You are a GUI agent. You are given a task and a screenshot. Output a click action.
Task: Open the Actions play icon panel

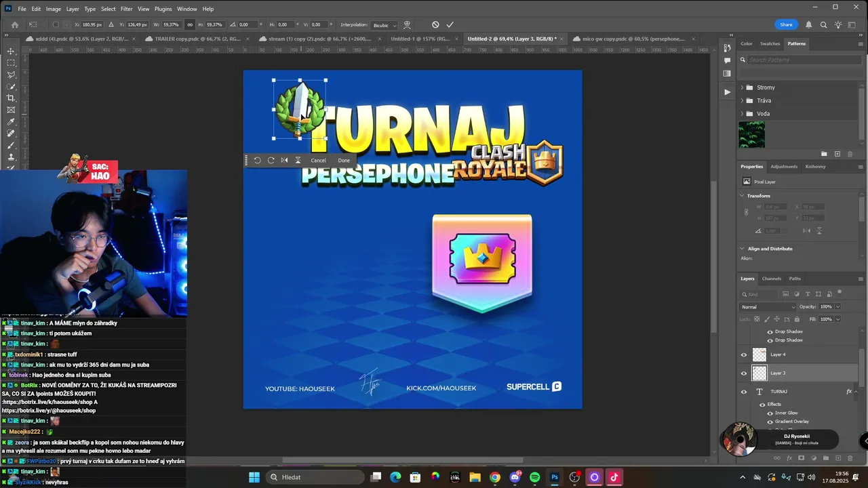point(727,91)
